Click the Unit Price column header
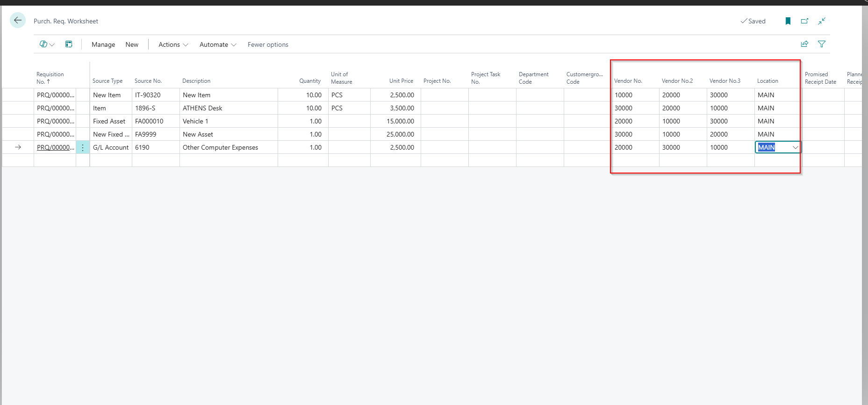The image size is (868, 405). 401,81
